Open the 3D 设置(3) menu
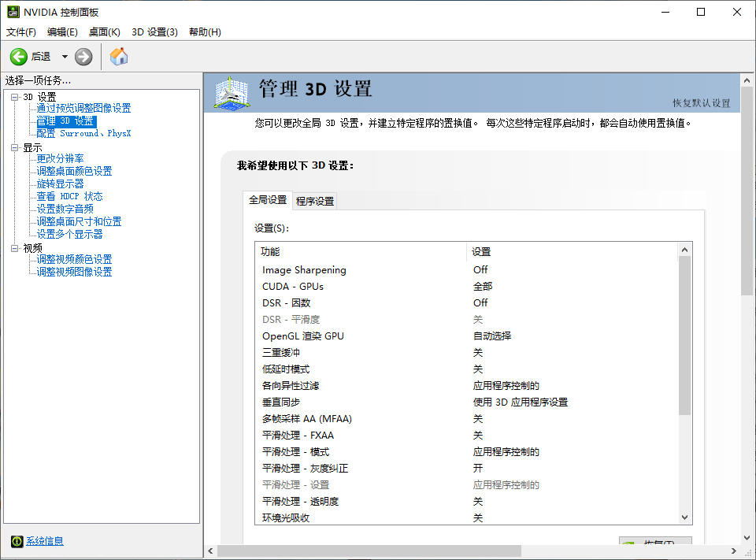This screenshot has width=756, height=560. 154,32
